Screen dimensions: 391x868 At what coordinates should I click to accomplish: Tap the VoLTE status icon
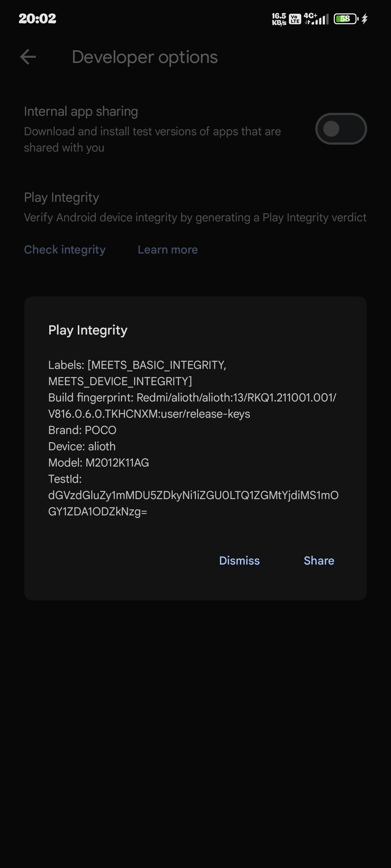click(x=295, y=19)
